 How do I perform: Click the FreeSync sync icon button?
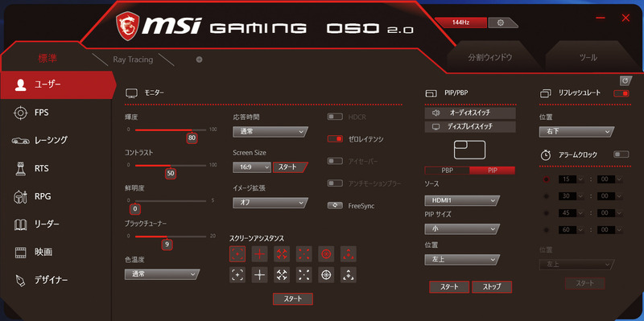[335, 206]
